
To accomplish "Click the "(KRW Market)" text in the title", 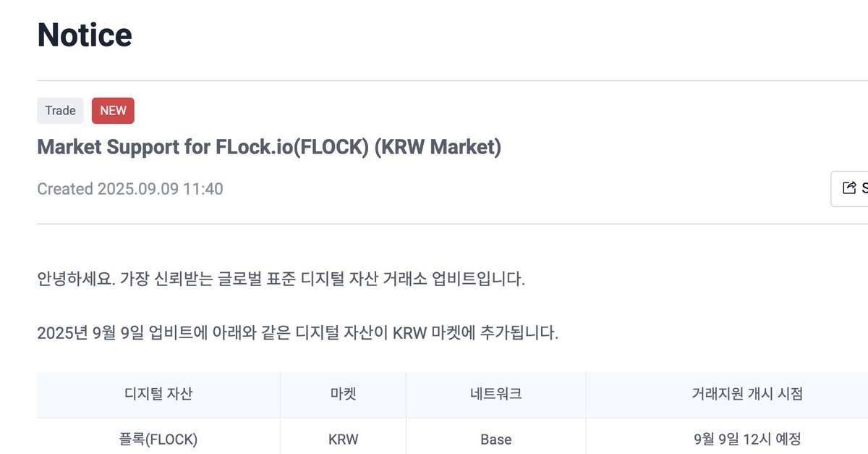I will click(x=438, y=147).
